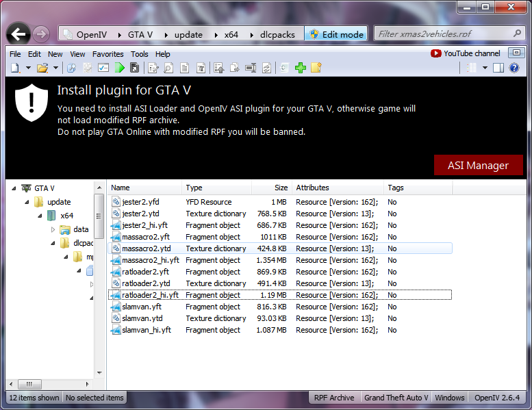The image size is (532, 410).
Task: Click GTA V in the breadcrumb path
Action: [x=140, y=35]
